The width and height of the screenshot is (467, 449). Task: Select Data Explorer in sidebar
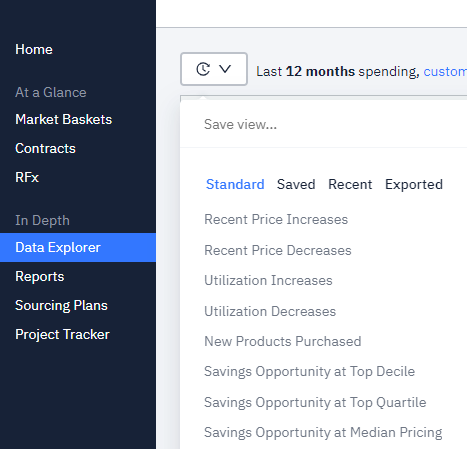point(78,247)
